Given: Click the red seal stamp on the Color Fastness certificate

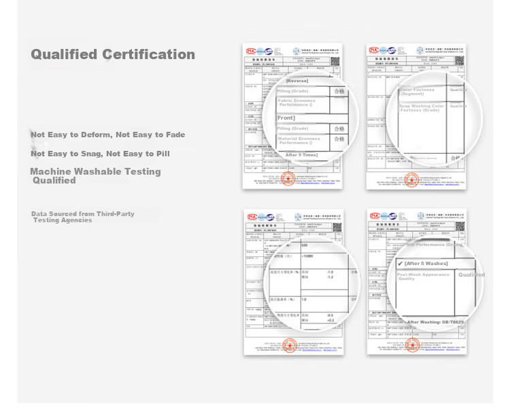Looking at the screenshot, I should 412,180.
